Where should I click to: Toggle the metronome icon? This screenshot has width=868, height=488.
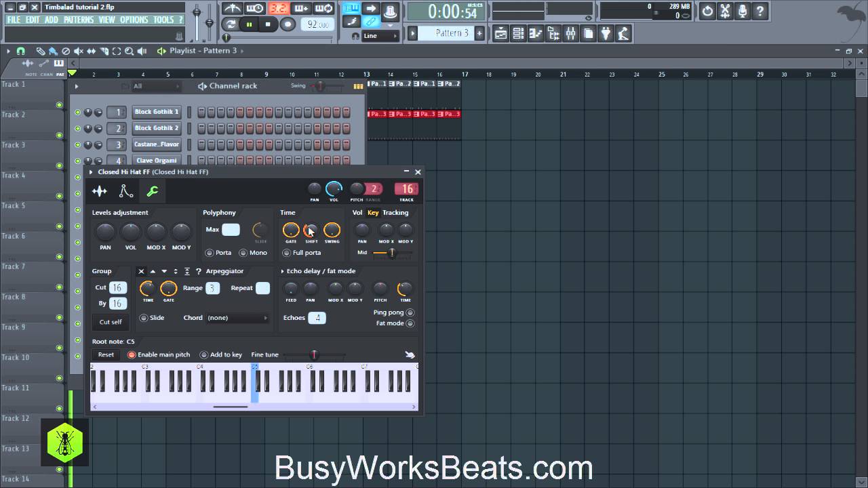[x=233, y=9]
